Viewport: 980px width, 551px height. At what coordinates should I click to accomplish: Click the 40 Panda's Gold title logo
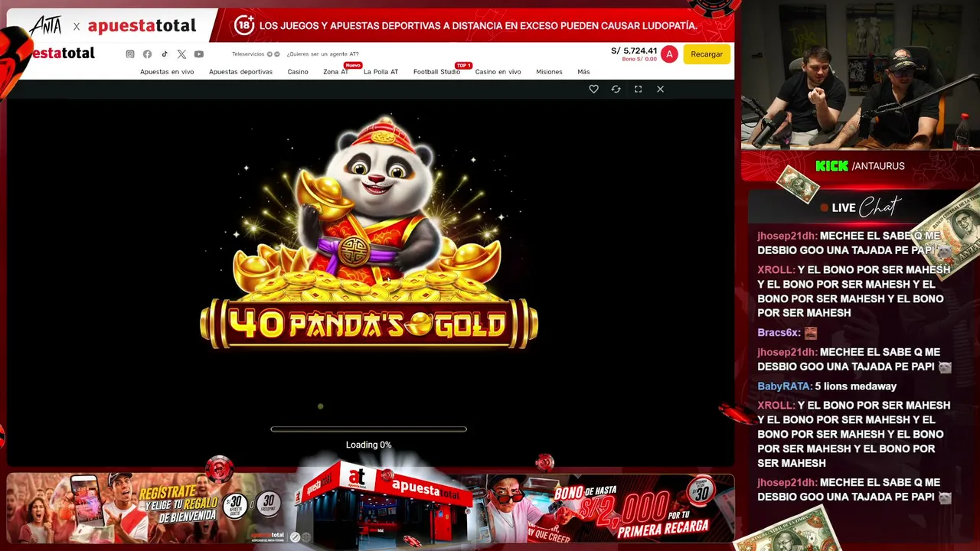coord(368,324)
